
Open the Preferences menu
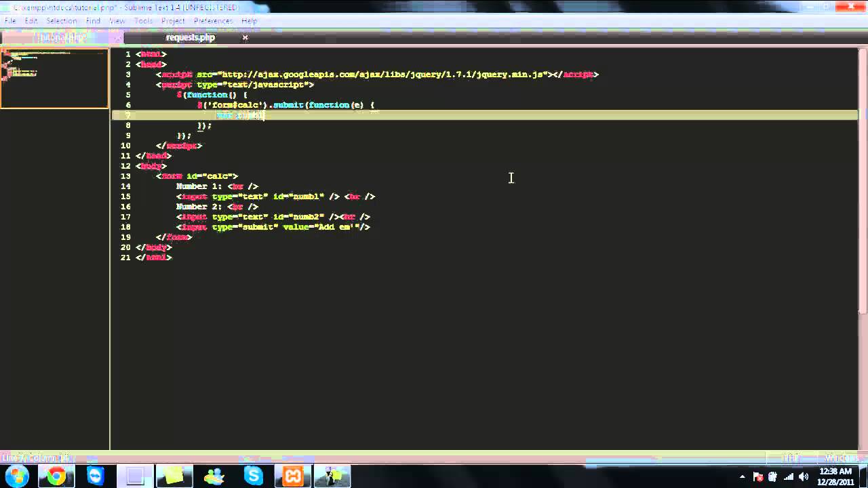[x=213, y=21]
